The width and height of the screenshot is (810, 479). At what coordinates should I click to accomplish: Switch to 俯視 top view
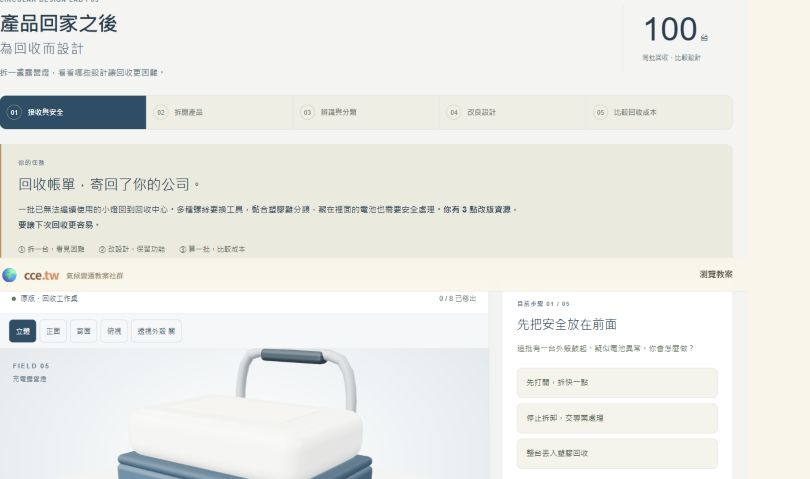[x=114, y=331]
